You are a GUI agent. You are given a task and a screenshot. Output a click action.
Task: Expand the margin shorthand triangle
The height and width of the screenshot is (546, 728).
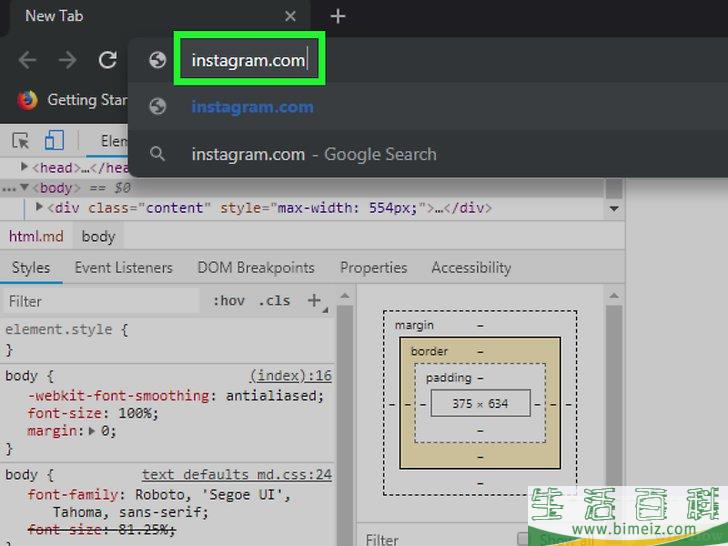92,431
